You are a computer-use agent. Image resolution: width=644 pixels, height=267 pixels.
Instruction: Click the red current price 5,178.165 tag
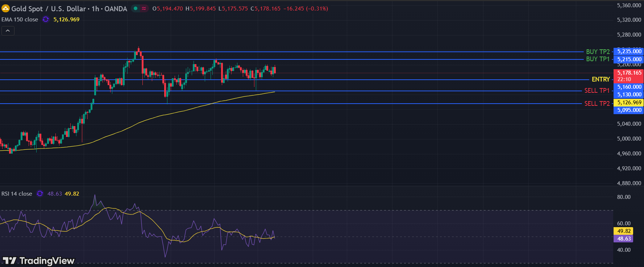[x=629, y=73]
